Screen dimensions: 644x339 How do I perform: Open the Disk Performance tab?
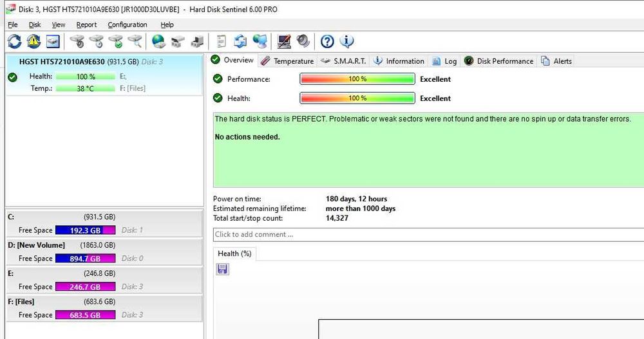point(498,61)
